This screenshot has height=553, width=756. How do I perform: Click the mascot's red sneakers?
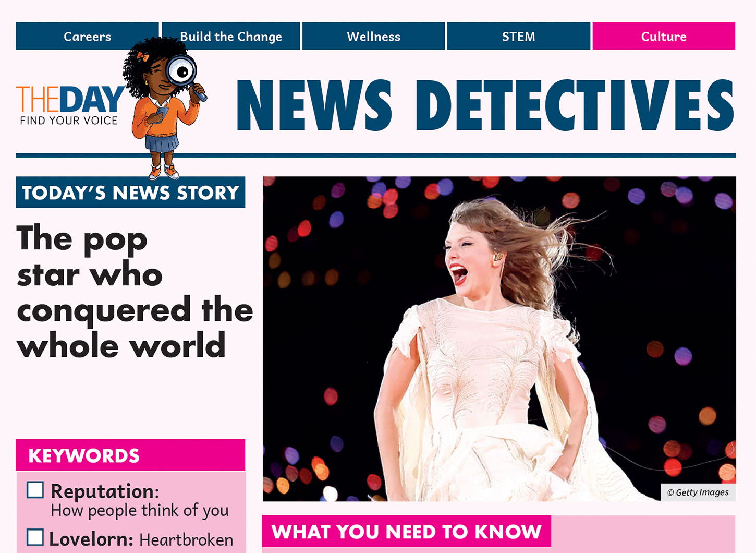coord(163,171)
